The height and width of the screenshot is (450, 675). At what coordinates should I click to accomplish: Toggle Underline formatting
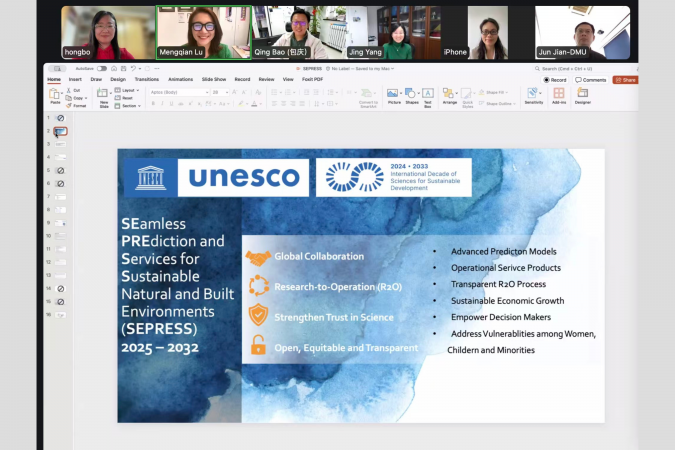pyautogui.click(x=171, y=104)
